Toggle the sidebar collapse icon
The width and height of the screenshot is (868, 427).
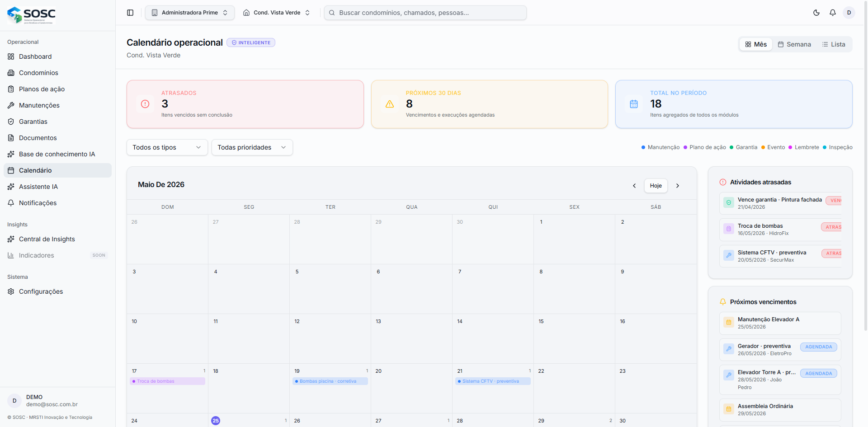[130, 13]
